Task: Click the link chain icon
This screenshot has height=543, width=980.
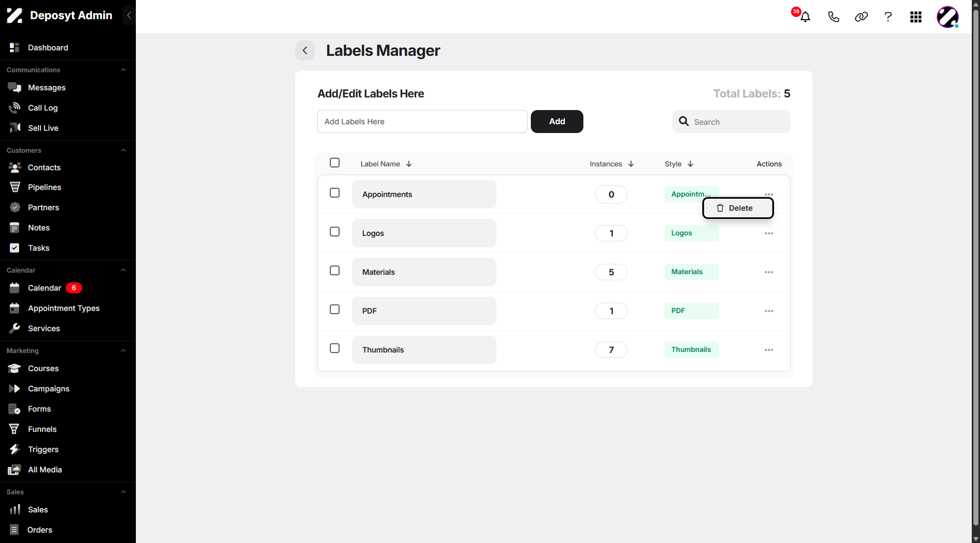Action: [x=861, y=17]
